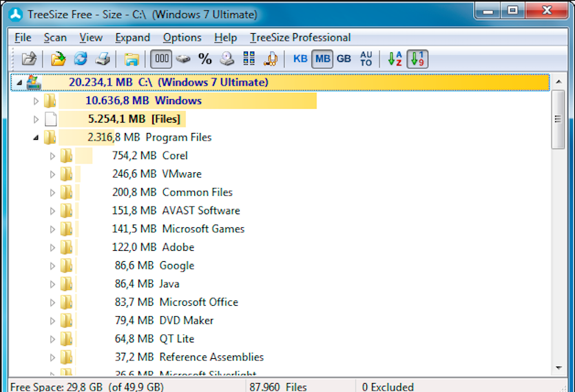
Task: Expand the Corel folder
Action: point(52,156)
